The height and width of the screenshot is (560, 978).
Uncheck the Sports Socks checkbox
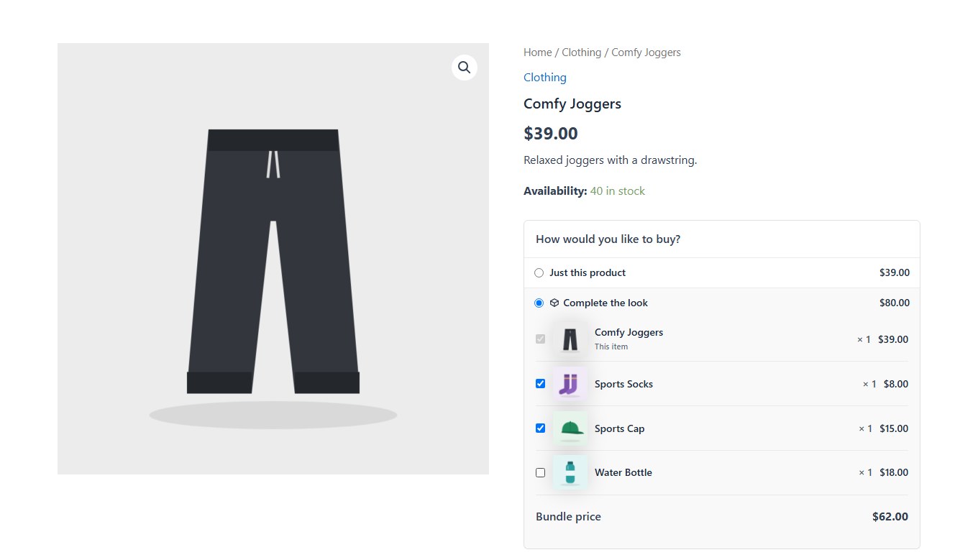541,384
